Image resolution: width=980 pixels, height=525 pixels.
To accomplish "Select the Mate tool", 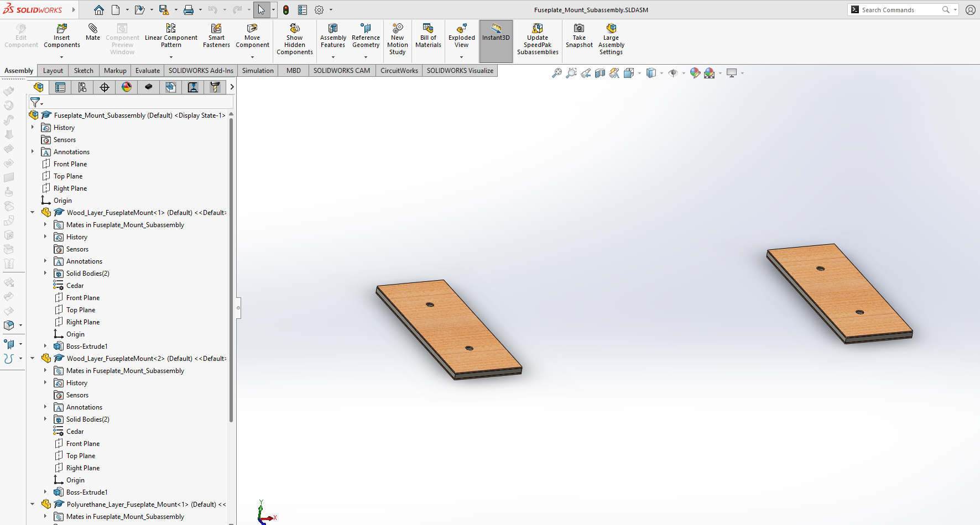I will 93,32.
